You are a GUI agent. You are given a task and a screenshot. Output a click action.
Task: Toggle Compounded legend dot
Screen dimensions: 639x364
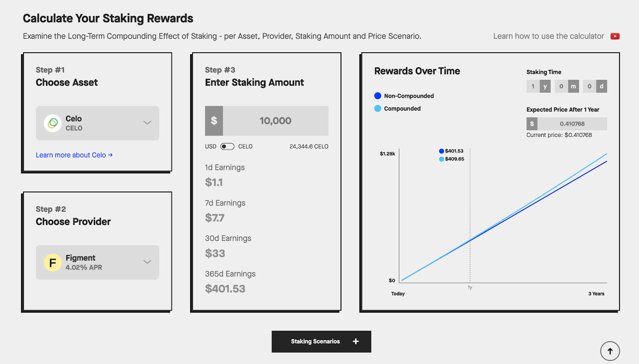tap(377, 109)
